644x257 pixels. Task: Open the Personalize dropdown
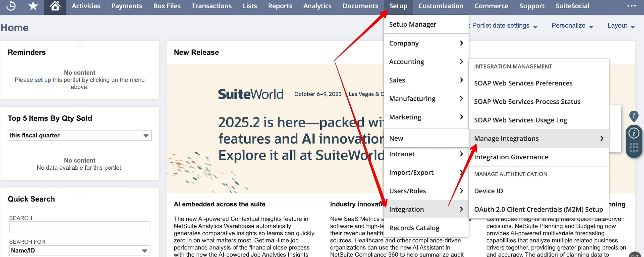pos(572,26)
